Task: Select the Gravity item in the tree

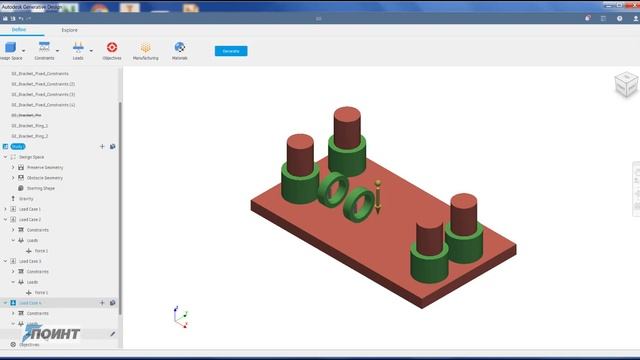Action: pyautogui.click(x=26, y=199)
